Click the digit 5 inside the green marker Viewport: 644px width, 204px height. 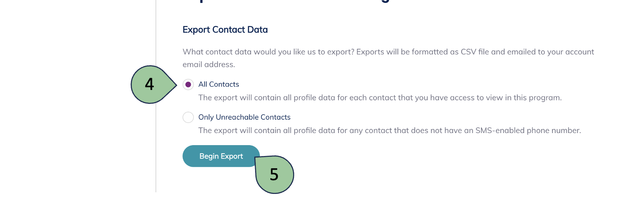pos(274,175)
